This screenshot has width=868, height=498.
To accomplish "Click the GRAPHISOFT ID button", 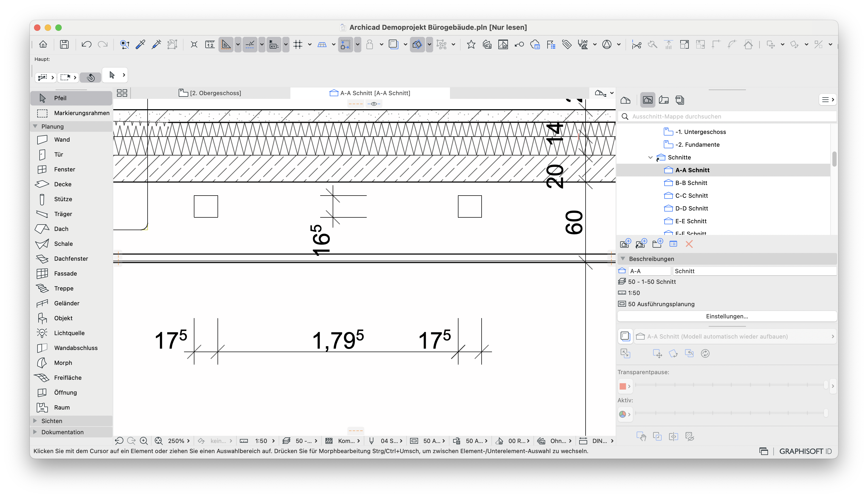I will click(805, 451).
